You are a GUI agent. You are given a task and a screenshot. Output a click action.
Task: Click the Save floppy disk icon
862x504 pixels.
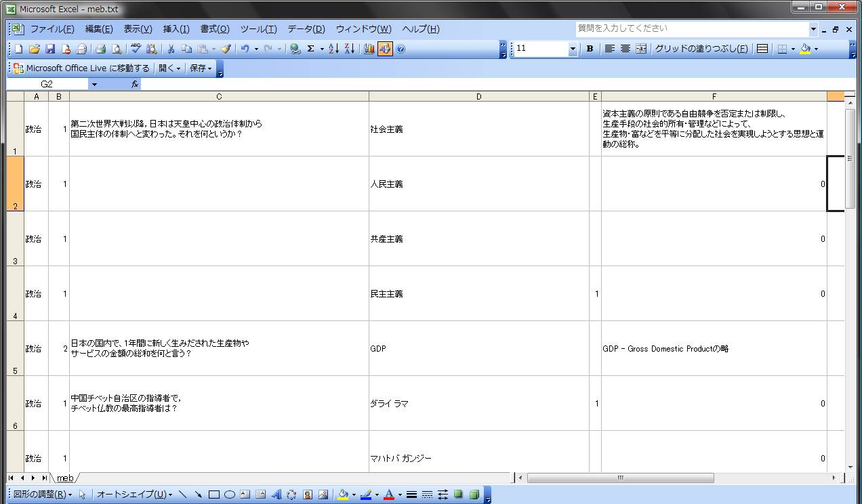coord(50,49)
